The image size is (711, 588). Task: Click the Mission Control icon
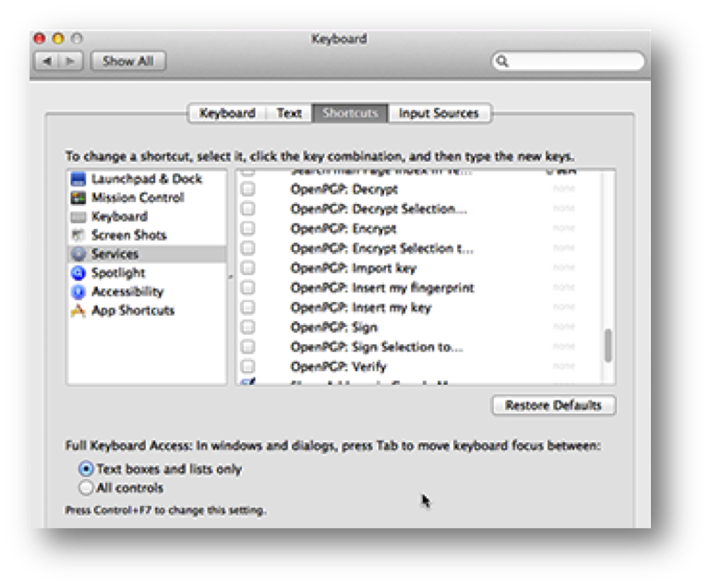click(78, 198)
